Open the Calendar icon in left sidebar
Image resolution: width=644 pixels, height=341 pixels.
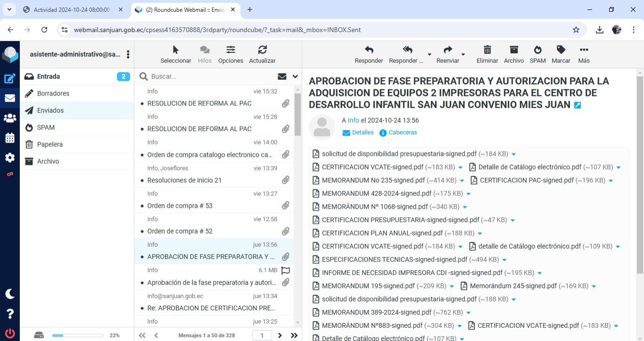pos(10,138)
